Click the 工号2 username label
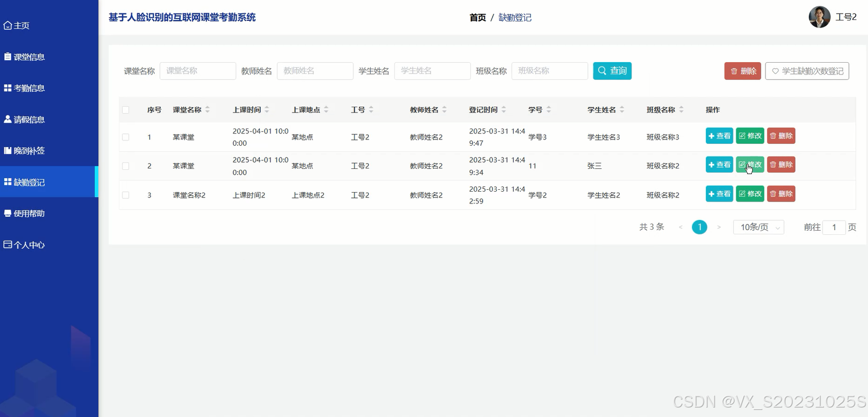The image size is (868, 417). [846, 17]
